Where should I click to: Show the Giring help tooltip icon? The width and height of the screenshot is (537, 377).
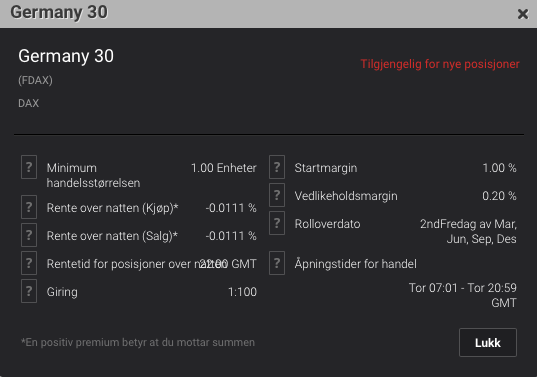pos(29,291)
